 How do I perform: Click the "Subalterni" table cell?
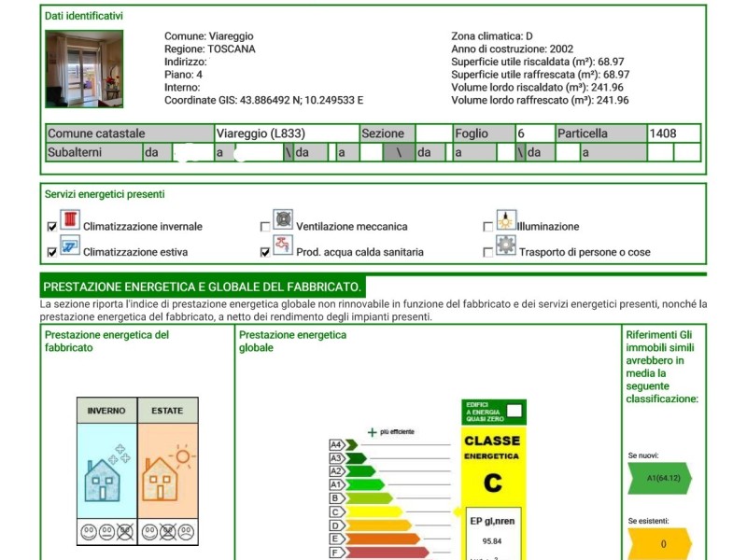tap(94, 152)
